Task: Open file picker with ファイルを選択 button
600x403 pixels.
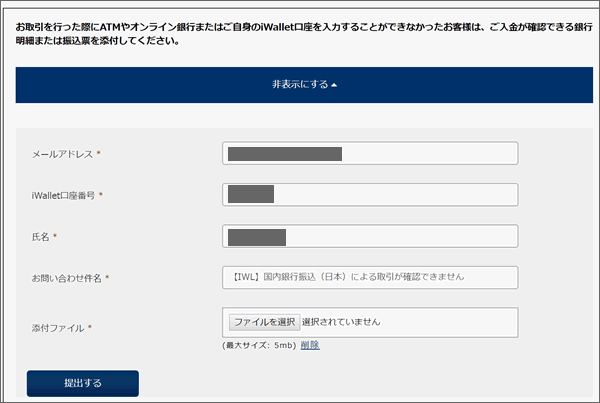Action: pyautogui.click(x=264, y=322)
